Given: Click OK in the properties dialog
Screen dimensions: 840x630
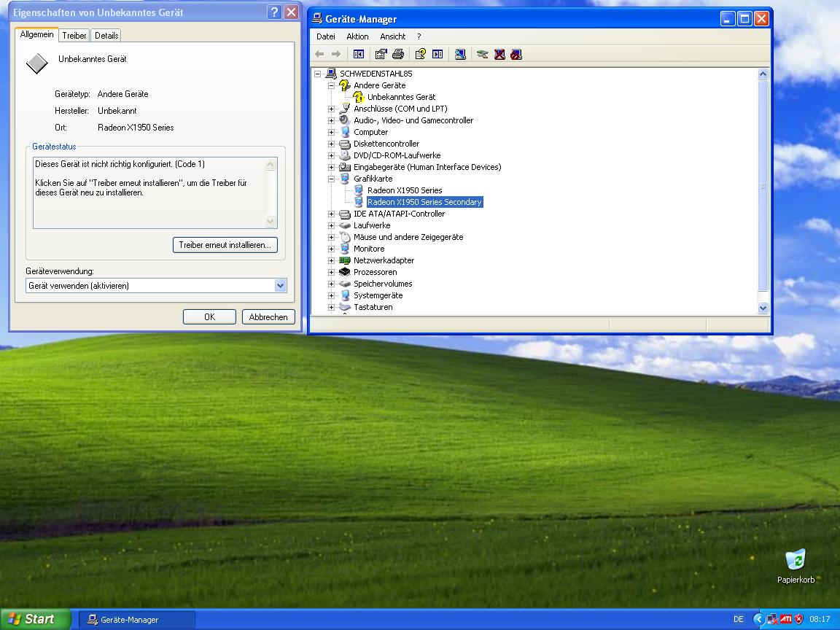Looking at the screenshot, I should click(209, 317).
